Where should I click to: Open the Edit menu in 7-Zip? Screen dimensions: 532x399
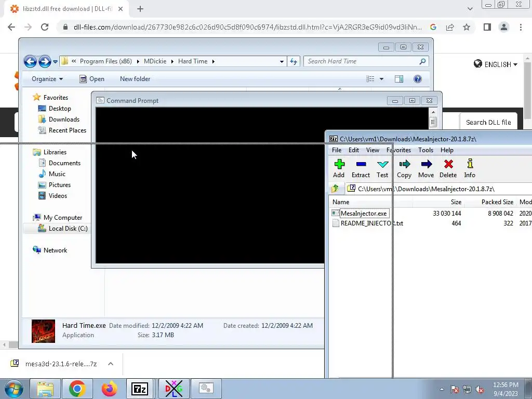[353, 150]
